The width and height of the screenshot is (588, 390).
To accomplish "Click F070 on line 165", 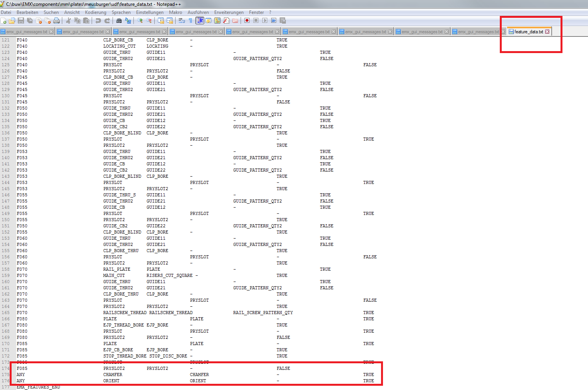I will [x=22, y=313].
